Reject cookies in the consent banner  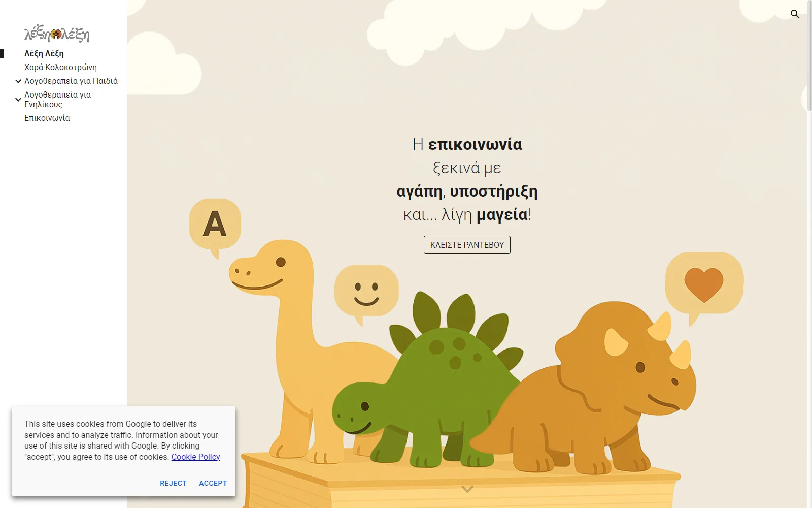tap(173, 483)
